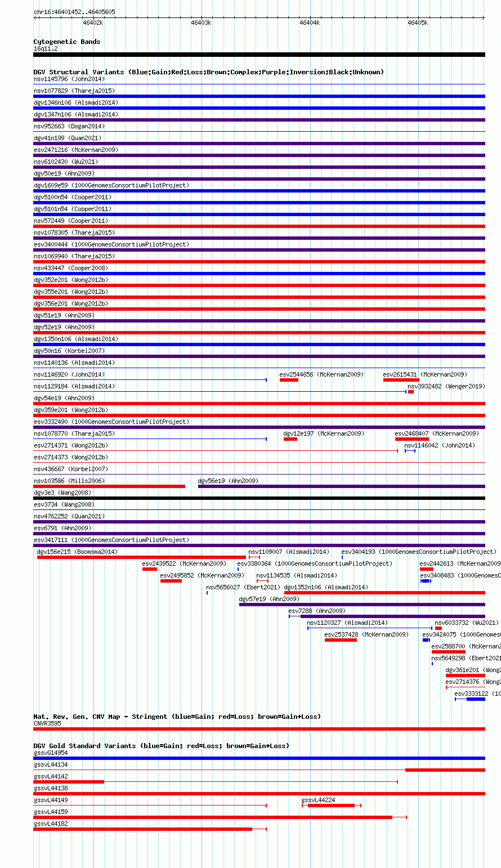Click the 46402k ruler label
Image resolution: width=501 pixels, height=868 pixels.
point(93,23)
